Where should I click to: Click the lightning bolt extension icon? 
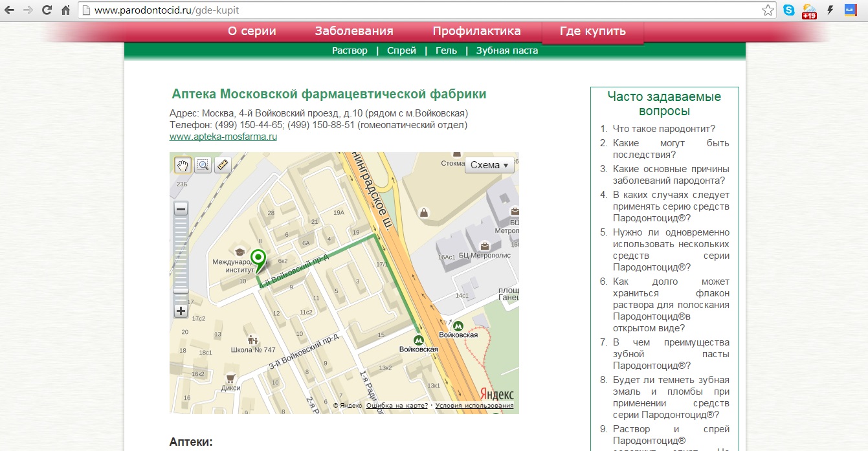tap(830, 10)
